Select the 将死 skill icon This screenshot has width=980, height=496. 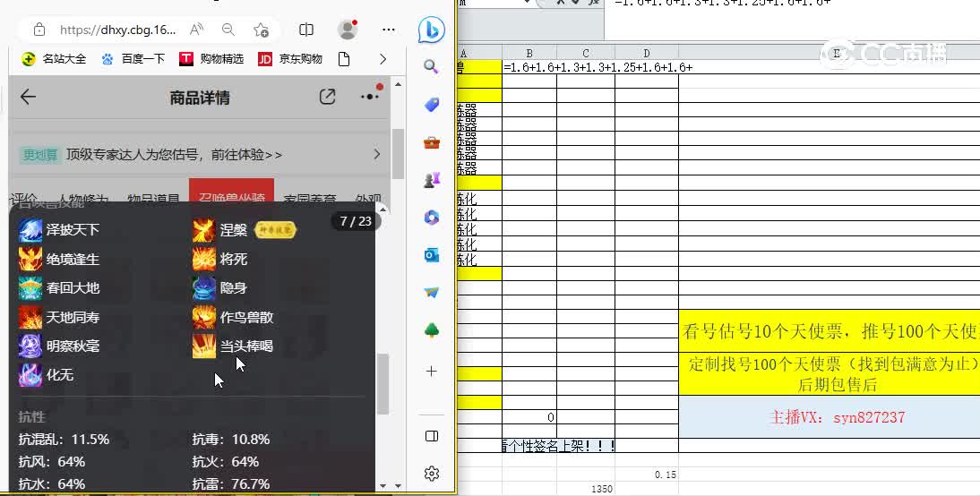coord(203,259)
